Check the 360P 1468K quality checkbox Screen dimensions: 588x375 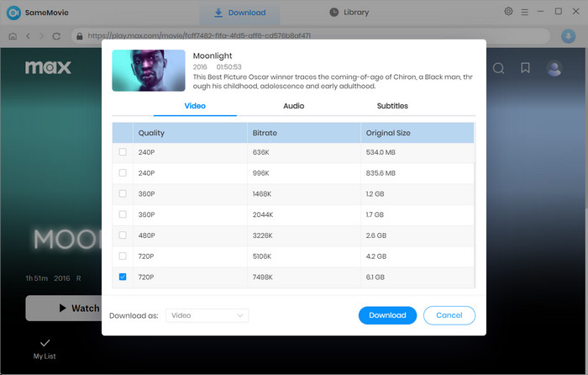click(123, 193)
